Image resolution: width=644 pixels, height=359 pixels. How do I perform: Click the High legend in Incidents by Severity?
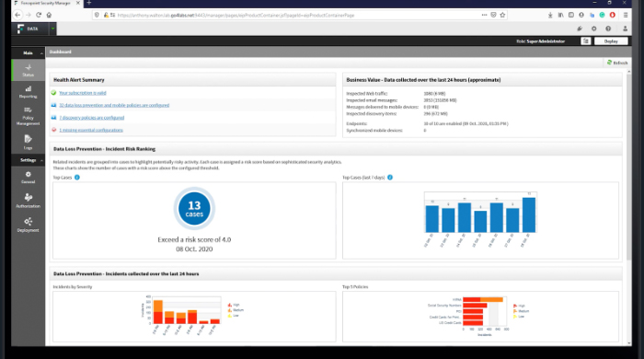click(x=234, y=305)
